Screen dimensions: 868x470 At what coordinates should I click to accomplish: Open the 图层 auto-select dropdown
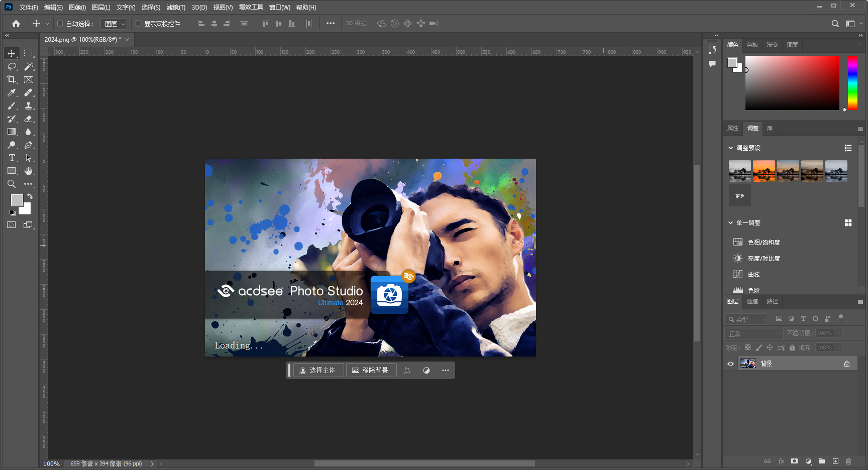pos(114,24)
